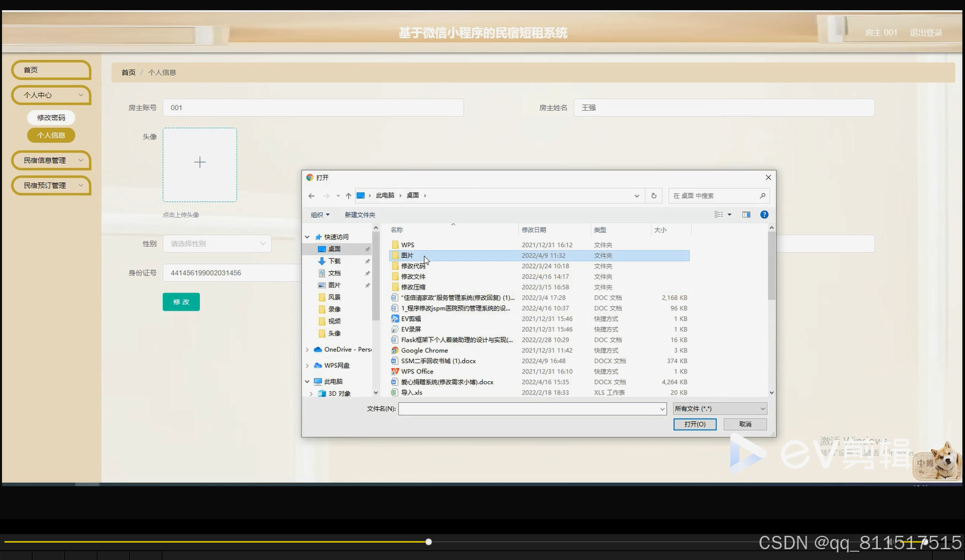Viewport: 965px width, 560px height.
Task: Select the 个人信息 submenu item
Action: 51,136
